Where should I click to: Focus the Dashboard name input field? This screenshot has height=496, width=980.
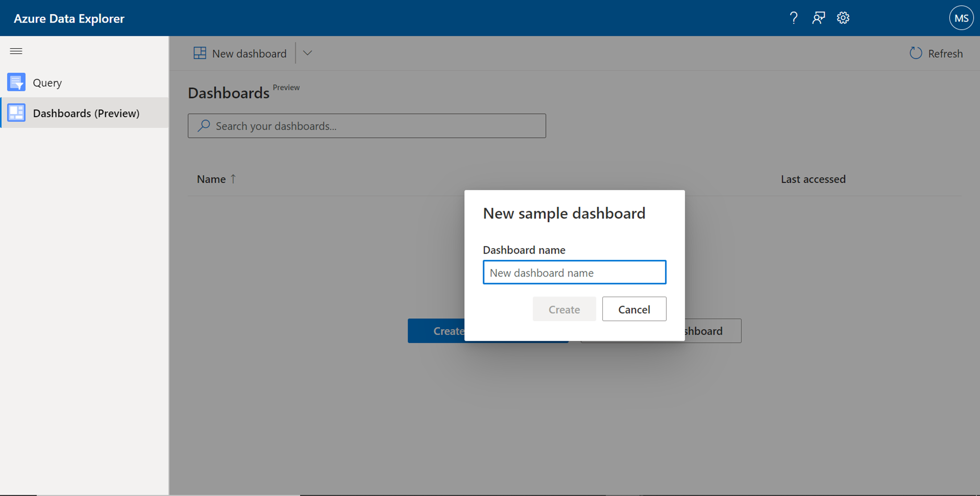click(x=574, y=272)
